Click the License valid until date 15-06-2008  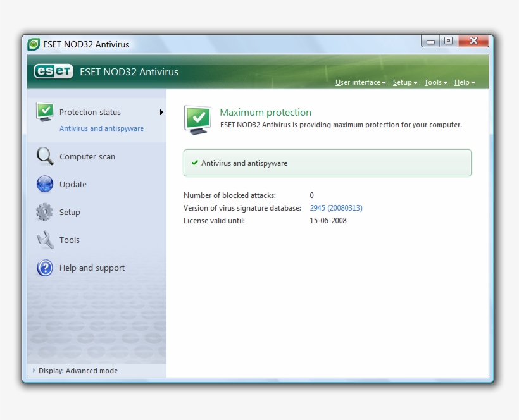coord(328,221)
